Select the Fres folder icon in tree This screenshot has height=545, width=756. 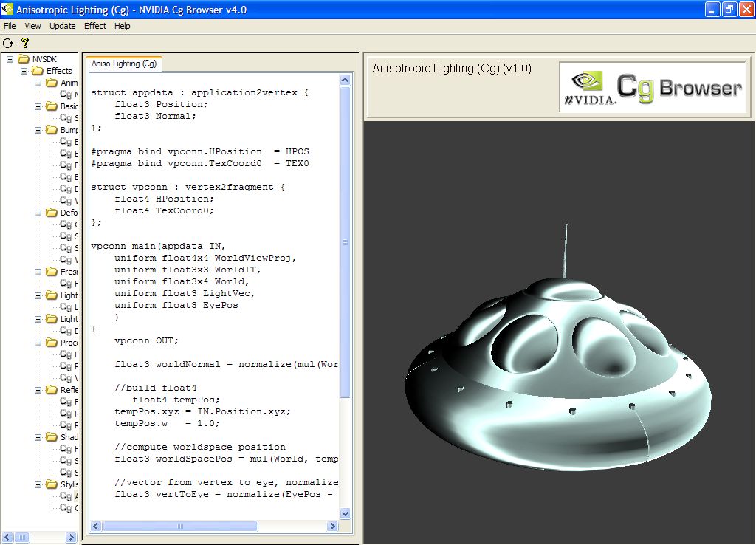point(52,272)
